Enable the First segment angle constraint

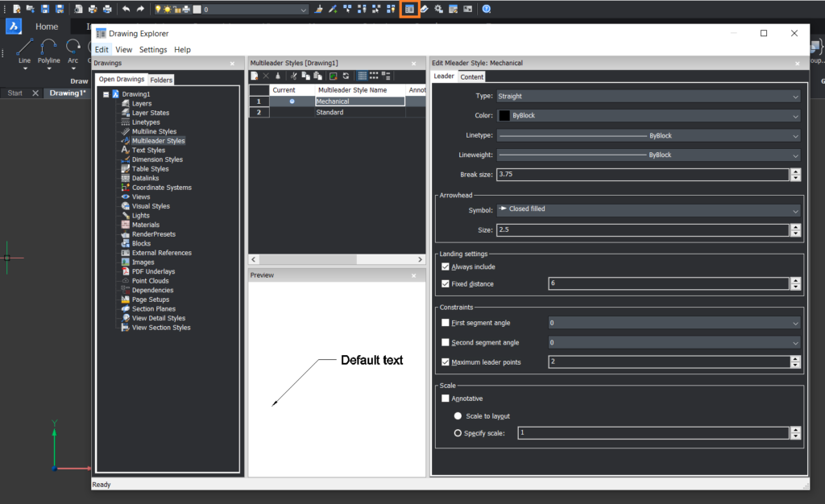446,322
